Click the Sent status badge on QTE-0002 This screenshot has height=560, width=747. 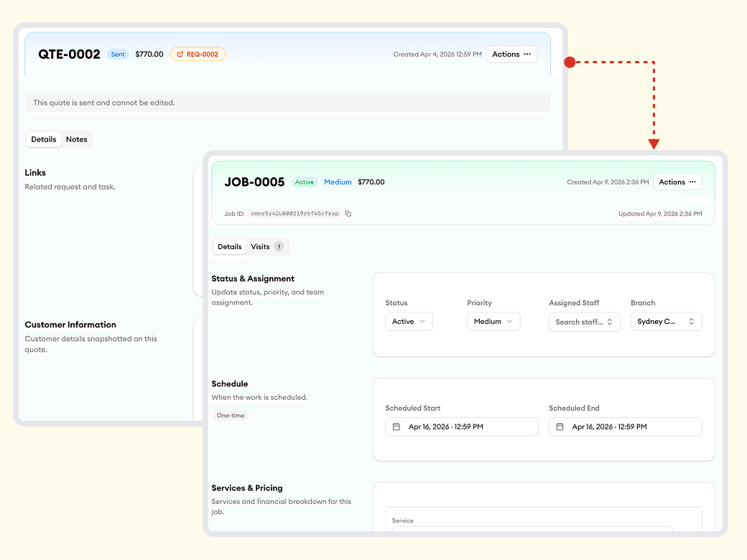(118, 55)
